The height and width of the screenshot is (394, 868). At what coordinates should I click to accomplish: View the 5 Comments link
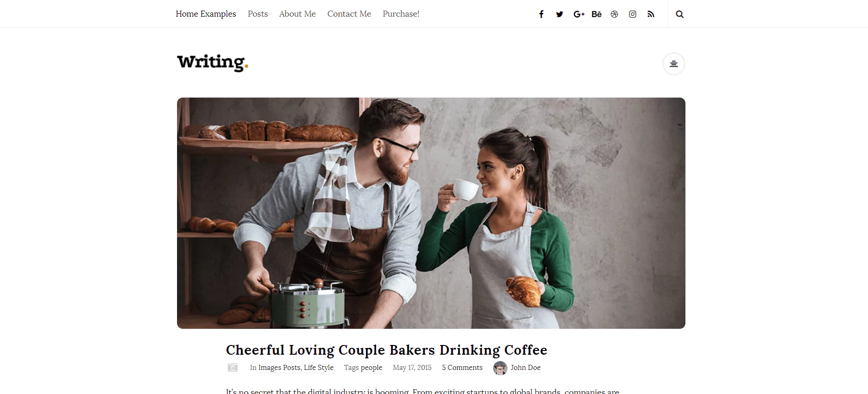point(462,368)
